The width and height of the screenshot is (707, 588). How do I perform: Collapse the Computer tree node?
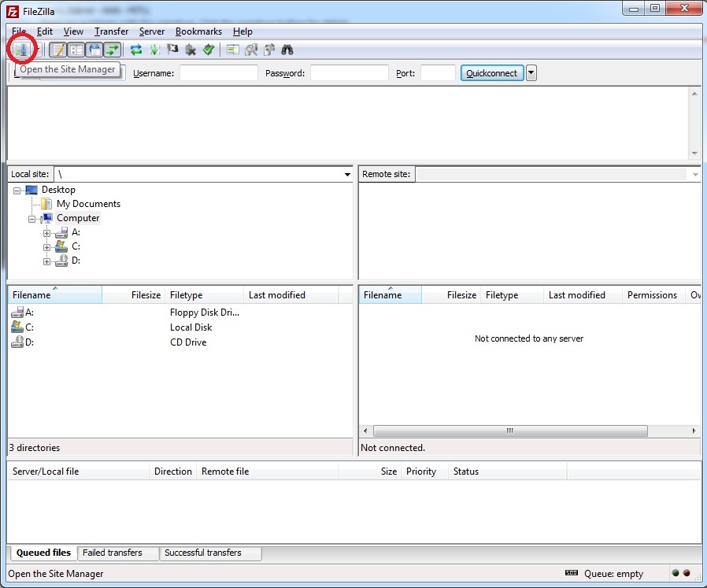(x=31, y=219)
